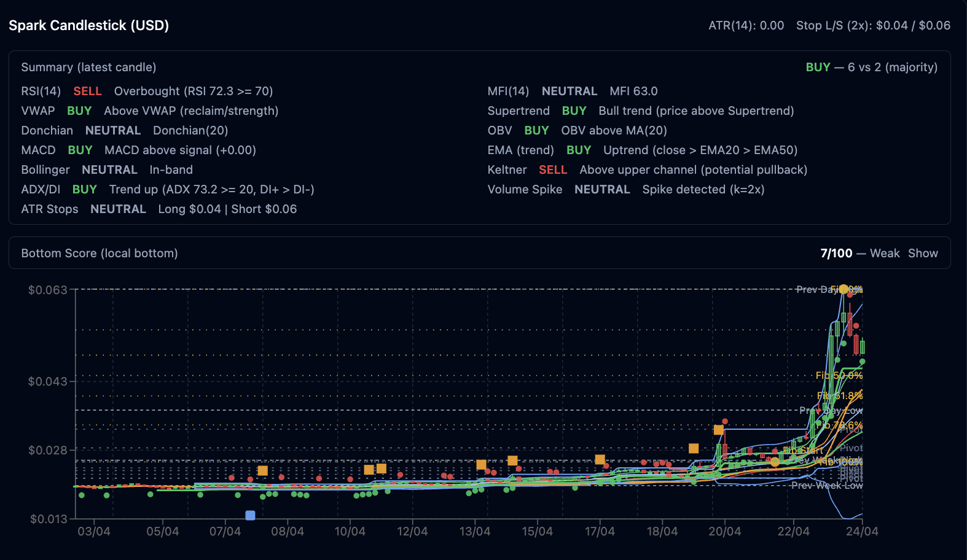The height and width of the screenshot is (560, 967).
Task: Click the RSI(14) SELL signal
Action: coord(87,91)
